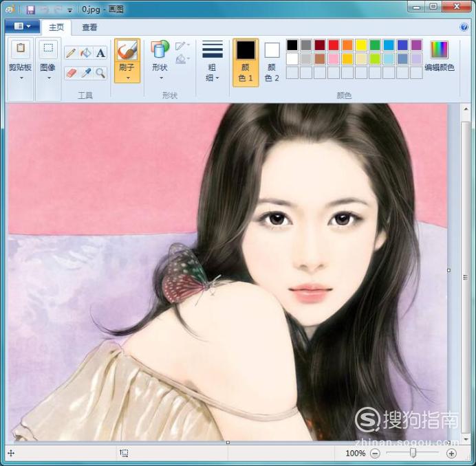The width and height of the screenshot is (476, 466).
Task: Switch to the View (查看) tab
Action: [x=89, y=27]
